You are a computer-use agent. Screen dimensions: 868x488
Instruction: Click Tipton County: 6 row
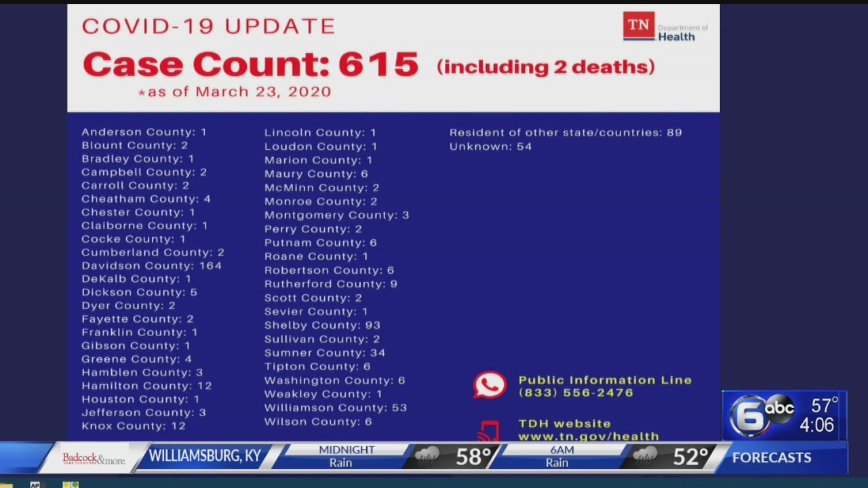point(317,367)
